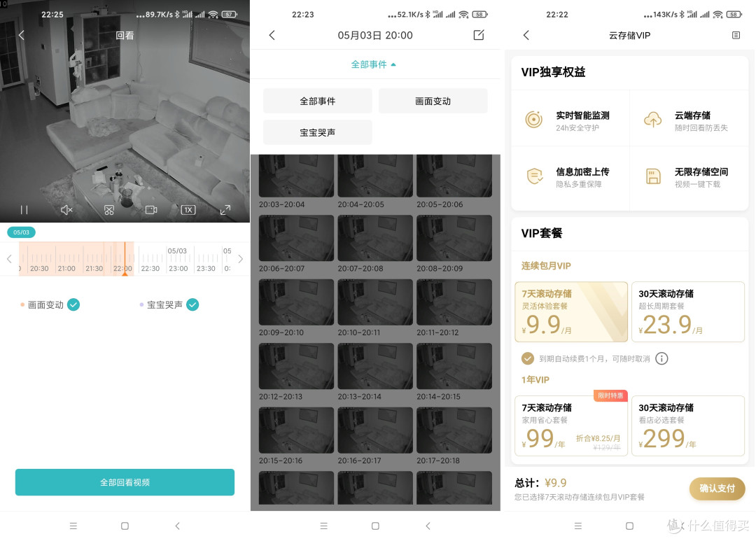This screenshot has height=541, width=756.
Task: Go back from the 云存储VIP screen
Action: 526,35
